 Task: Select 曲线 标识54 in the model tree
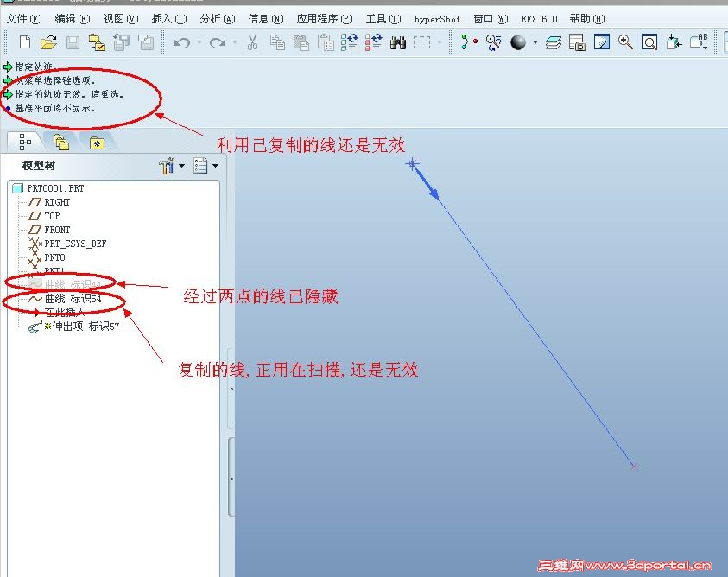74,299
